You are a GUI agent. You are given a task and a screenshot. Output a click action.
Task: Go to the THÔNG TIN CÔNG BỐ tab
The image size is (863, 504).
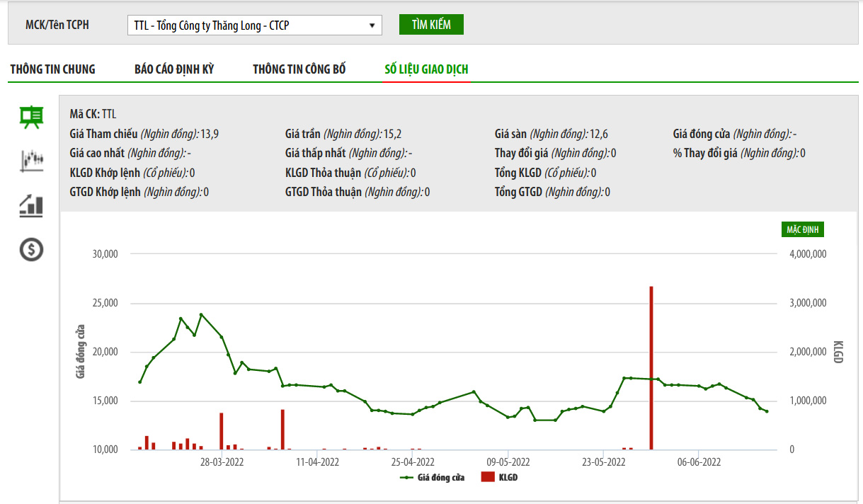pyautogui.click(x=299, y=69)
